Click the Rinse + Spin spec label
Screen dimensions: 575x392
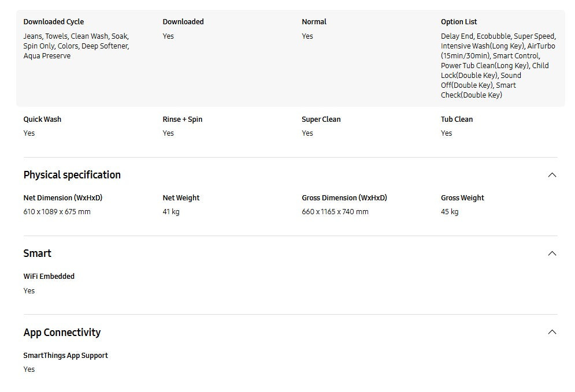coord(183,120)
